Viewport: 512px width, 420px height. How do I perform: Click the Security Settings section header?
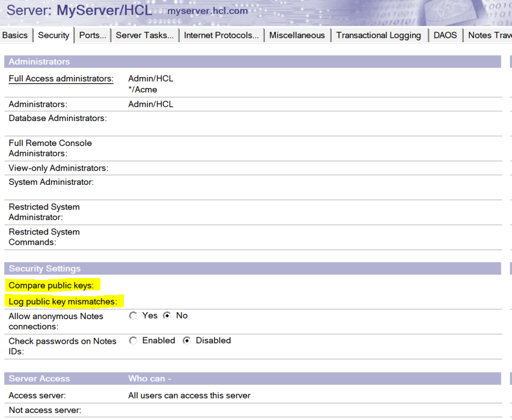[x=45, y=269]
